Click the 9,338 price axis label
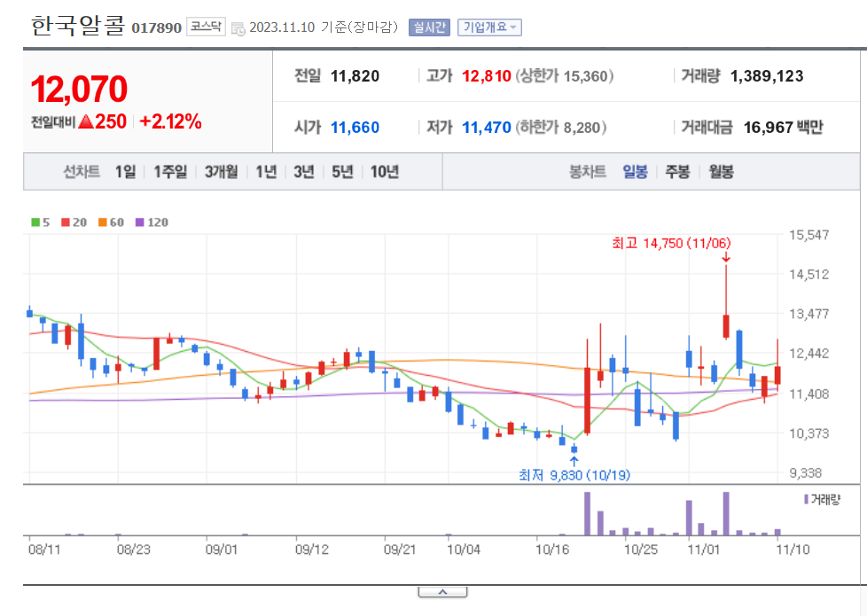The width and height of the screenshot is (867, 616). pos(805,473)
